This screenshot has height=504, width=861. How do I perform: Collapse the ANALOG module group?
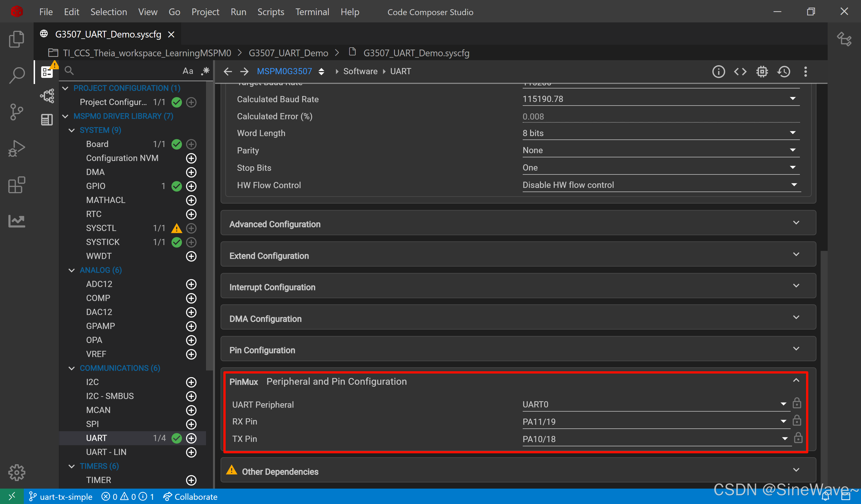(x=71, y=270)
